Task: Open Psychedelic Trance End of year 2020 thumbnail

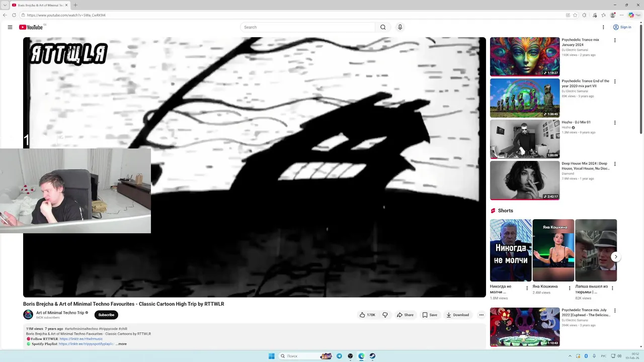Action: 525,98
